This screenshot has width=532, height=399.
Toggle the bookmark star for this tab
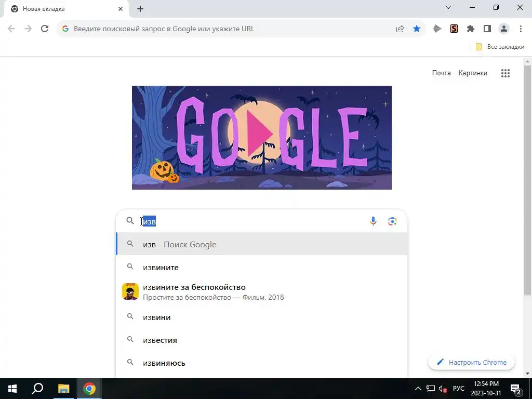click(x=417, y=29)
